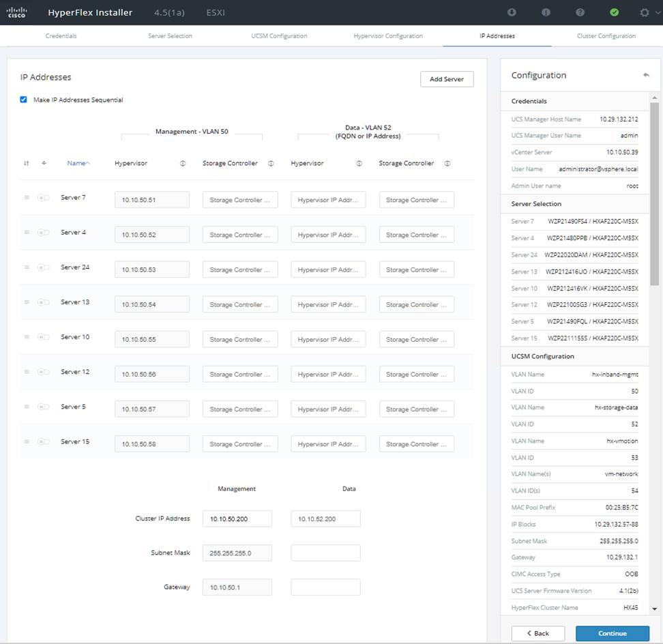This screenshot has height=644, width=663.
Task: Toggle the locator switch for Server 12
Action: click(44, 372)
